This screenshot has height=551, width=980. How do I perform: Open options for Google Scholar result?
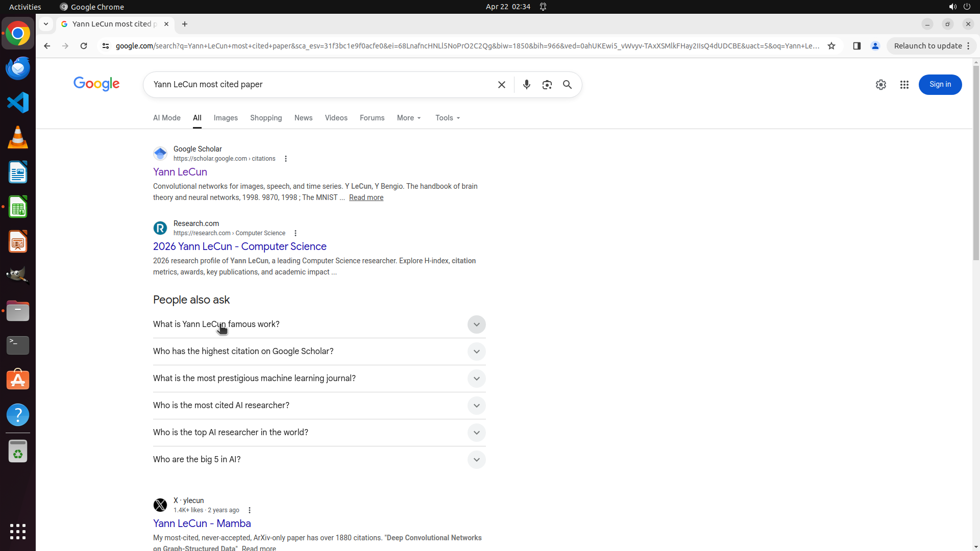286,159
